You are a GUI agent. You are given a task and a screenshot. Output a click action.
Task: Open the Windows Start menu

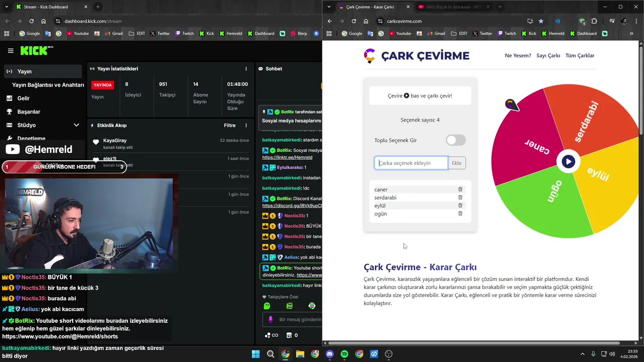[256, 354]
